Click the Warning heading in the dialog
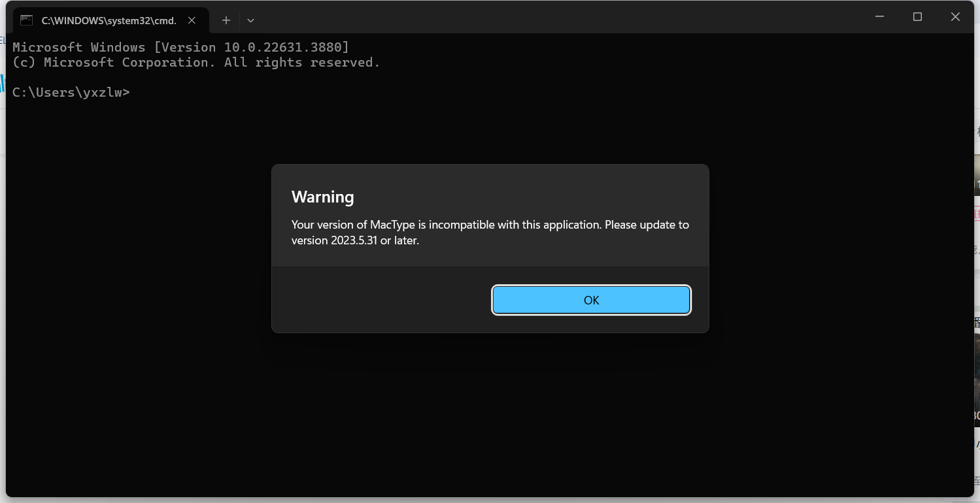The height and width of the screenshot is (503, 980). [322, 197]
